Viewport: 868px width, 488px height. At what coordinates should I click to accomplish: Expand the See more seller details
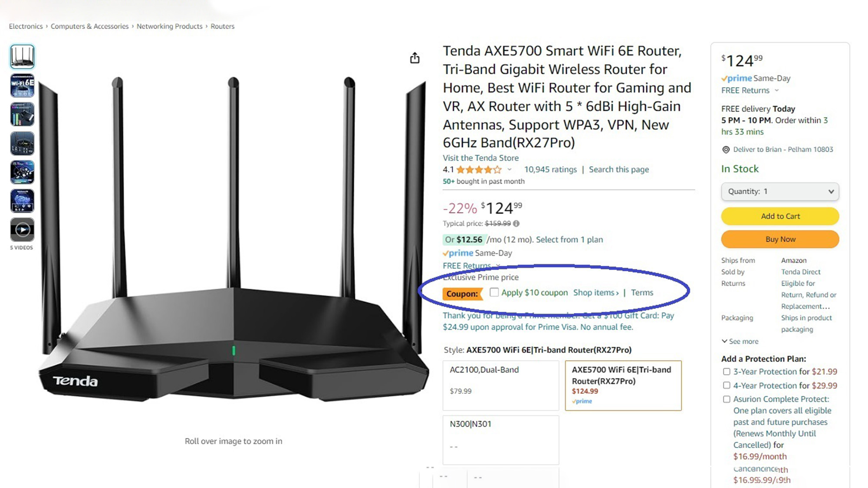(x=740, y=341)
